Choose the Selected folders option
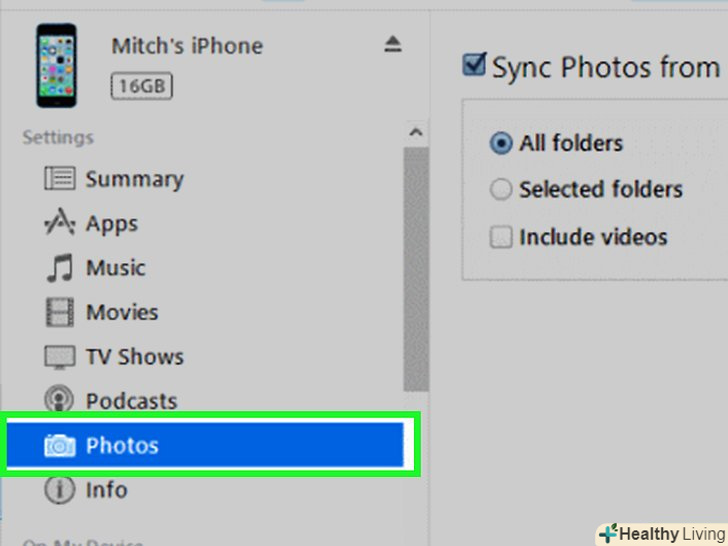The width and height of the screenshot is (728, 546). [x=501, y=190]
